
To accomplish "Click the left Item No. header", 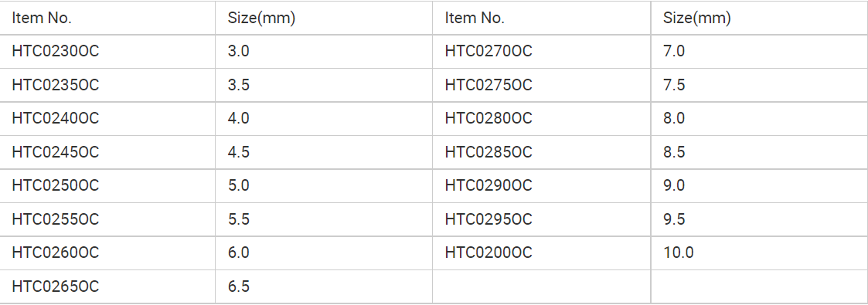I will pos(42,19).
